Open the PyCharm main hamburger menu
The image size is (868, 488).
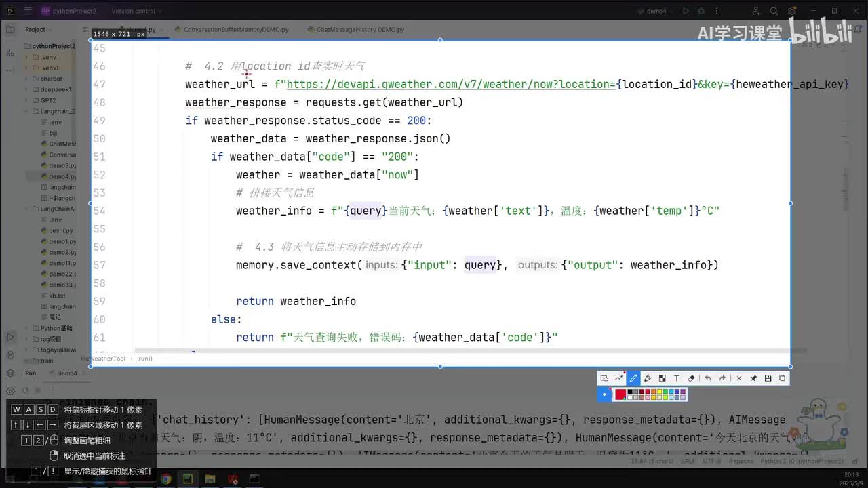(27, 11)
